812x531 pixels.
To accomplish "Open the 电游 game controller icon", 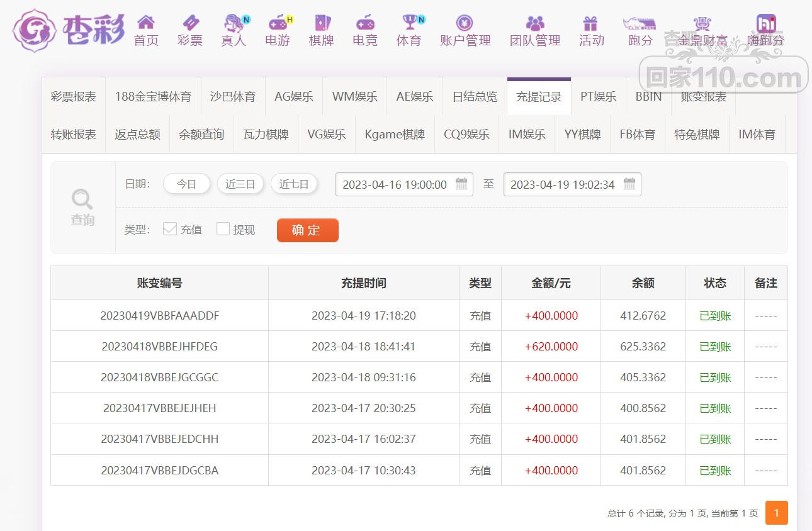I will [278, 23].
